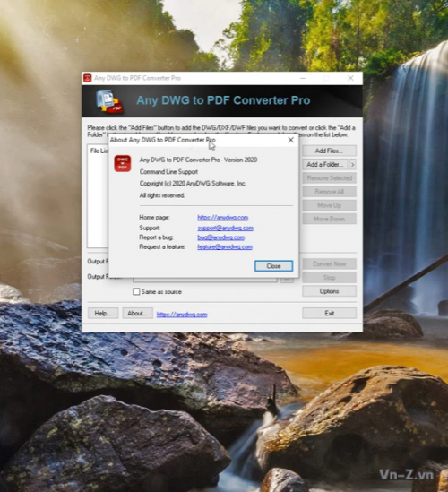This screenshot has height=492, width=448.
Task: Click the Exit button
Action: [329, 313]
